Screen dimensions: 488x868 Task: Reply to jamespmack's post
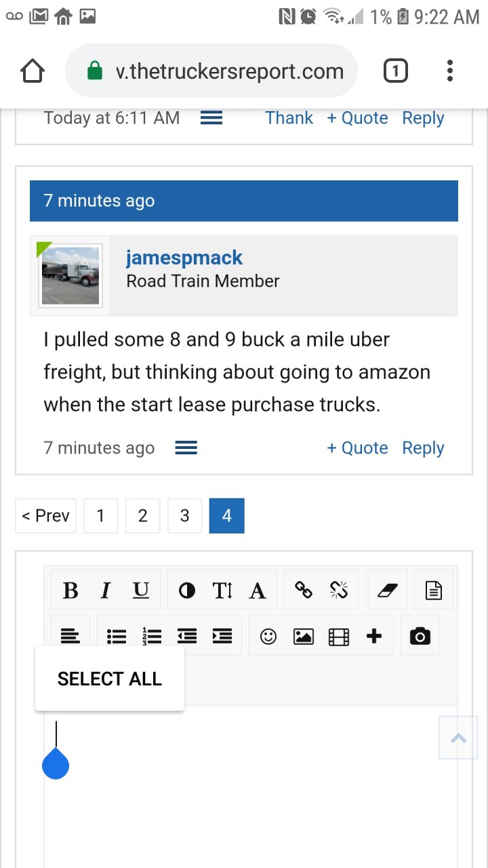coord(423,448)
